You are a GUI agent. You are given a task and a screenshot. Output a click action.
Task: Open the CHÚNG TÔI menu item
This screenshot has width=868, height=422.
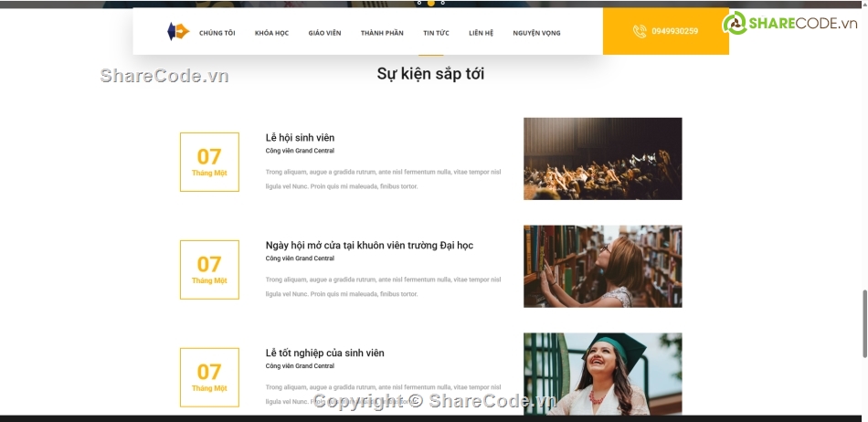click(x=217, y=33)
